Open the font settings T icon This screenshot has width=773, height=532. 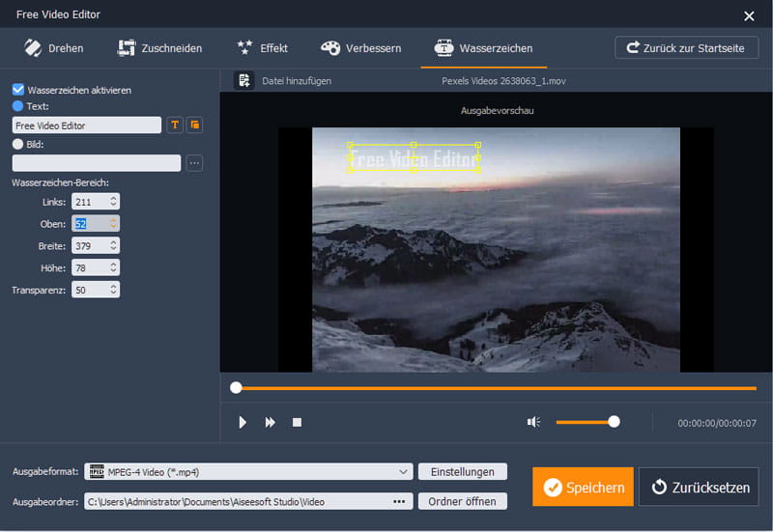[x=175, y=126]
